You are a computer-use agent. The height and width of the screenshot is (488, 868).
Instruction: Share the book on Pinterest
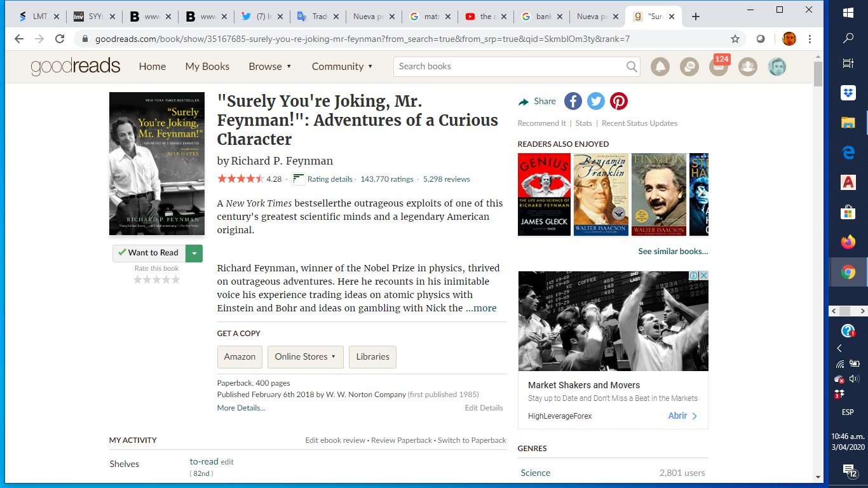[619, 101]
